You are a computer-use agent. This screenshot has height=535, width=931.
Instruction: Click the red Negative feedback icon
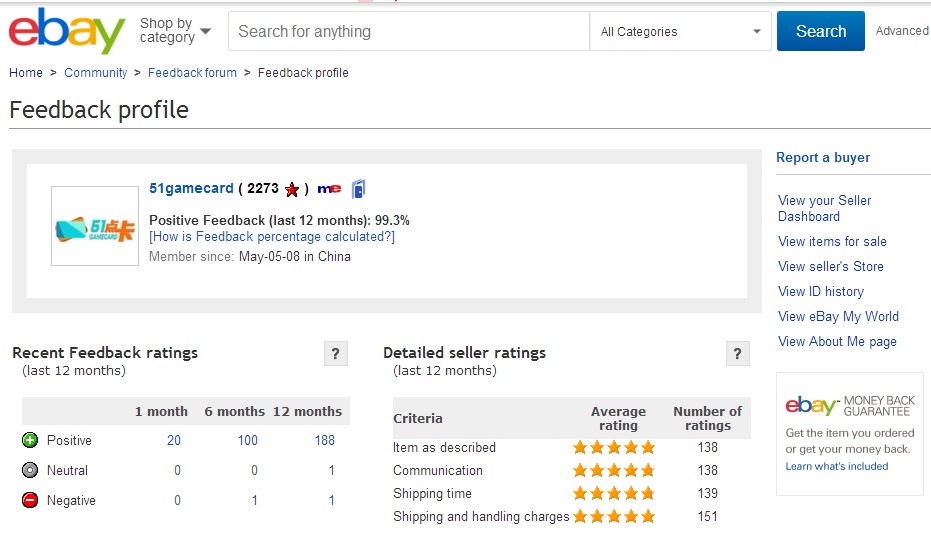tap(30, 500)
